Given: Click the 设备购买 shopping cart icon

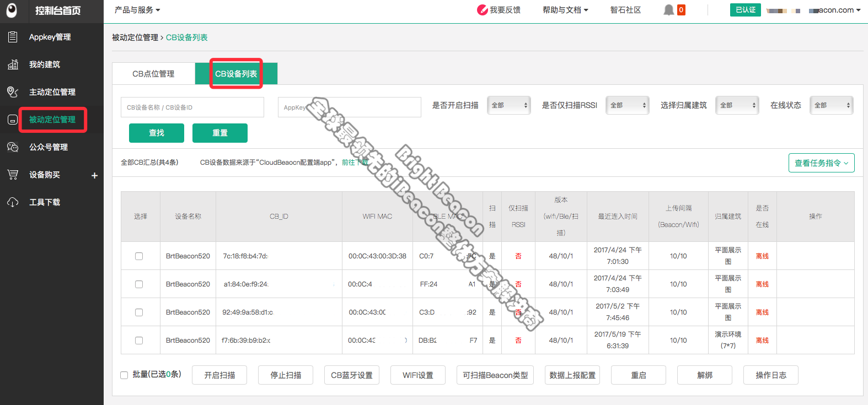Looking at the screenshot, I should point(13,175).
